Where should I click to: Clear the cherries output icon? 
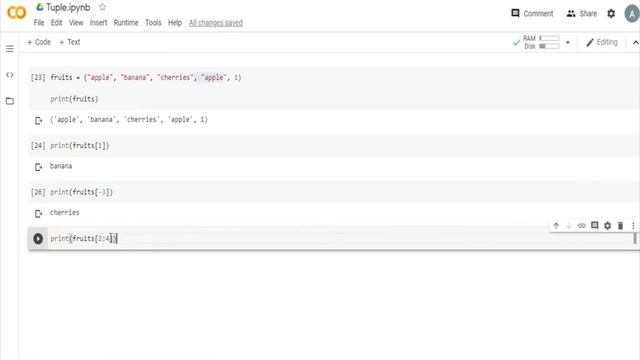click(38, 213)
